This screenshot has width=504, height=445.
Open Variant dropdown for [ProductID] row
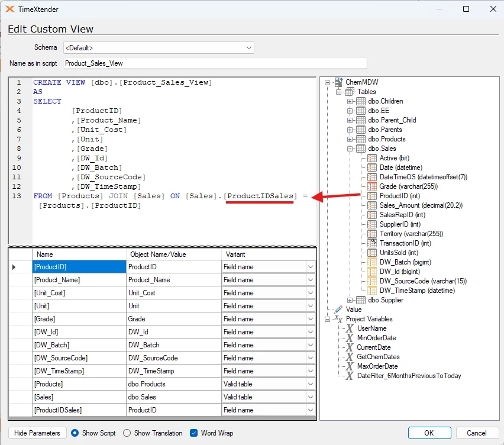tap(310, 267)
